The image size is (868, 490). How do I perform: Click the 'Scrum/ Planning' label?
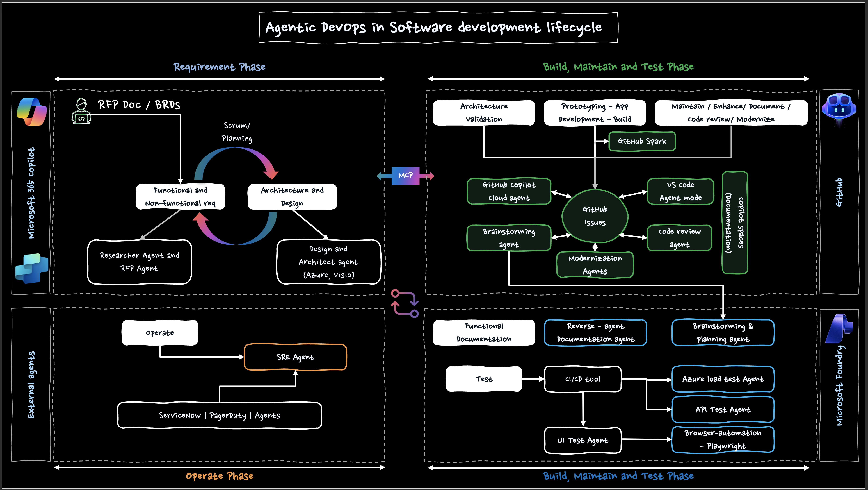[x=237, y=132]
